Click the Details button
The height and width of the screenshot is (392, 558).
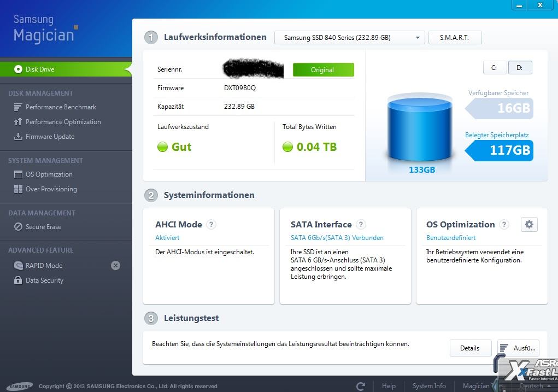[470, 348]
